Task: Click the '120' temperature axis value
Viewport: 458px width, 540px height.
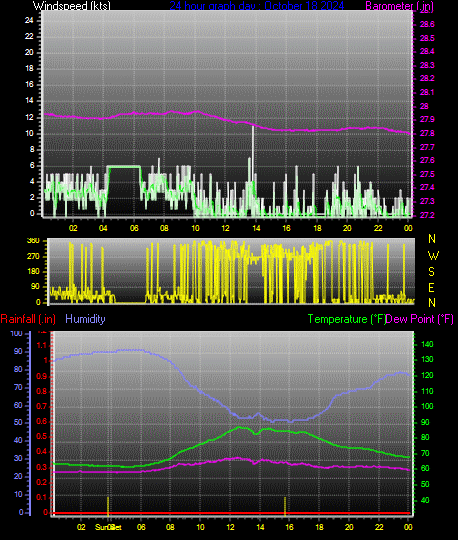Action: point(427,375)
